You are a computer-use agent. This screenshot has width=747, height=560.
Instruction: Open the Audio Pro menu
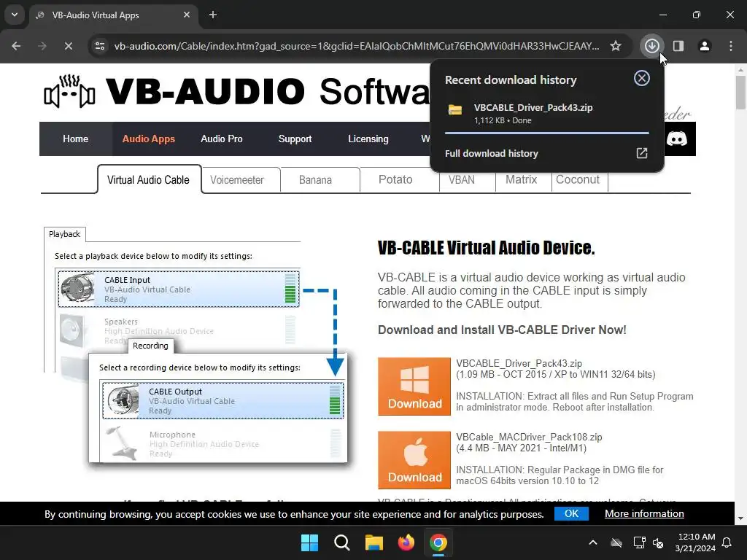click(x=222, y=139)
